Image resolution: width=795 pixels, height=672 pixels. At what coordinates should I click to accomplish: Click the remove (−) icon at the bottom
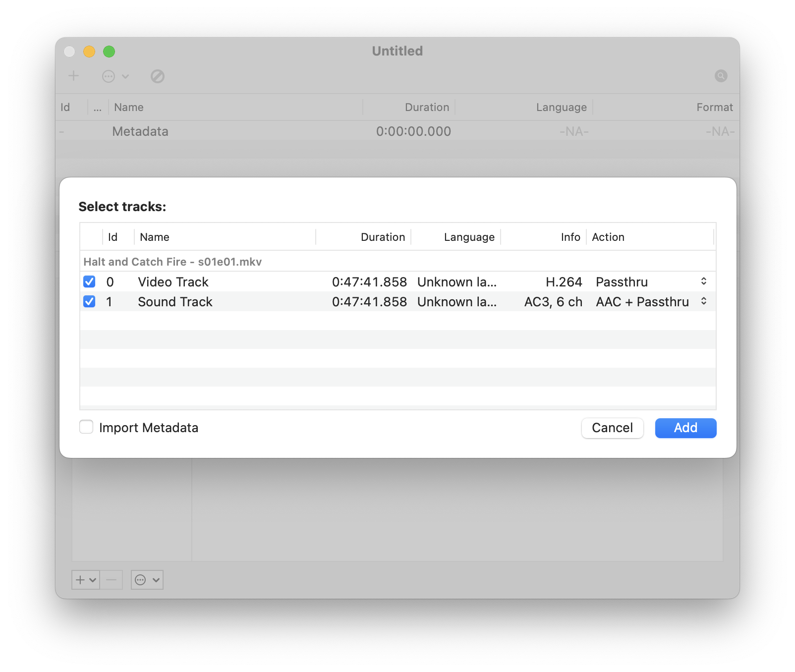(112, 579)
